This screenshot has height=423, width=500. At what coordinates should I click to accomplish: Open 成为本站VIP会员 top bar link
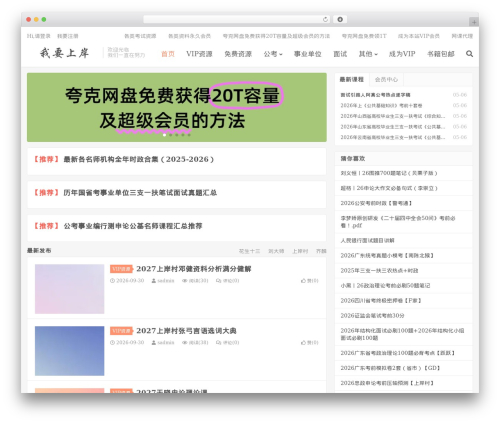419,36
